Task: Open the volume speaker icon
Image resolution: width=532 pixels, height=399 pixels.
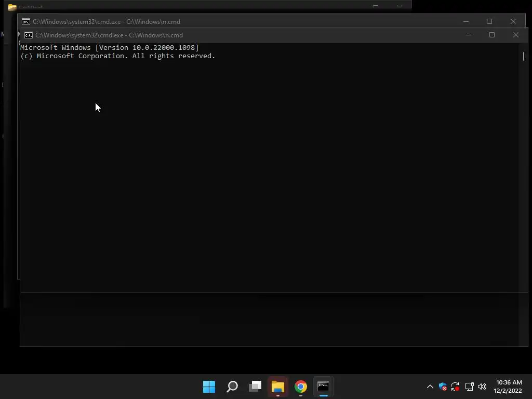Action: click(x=482, y=387)
